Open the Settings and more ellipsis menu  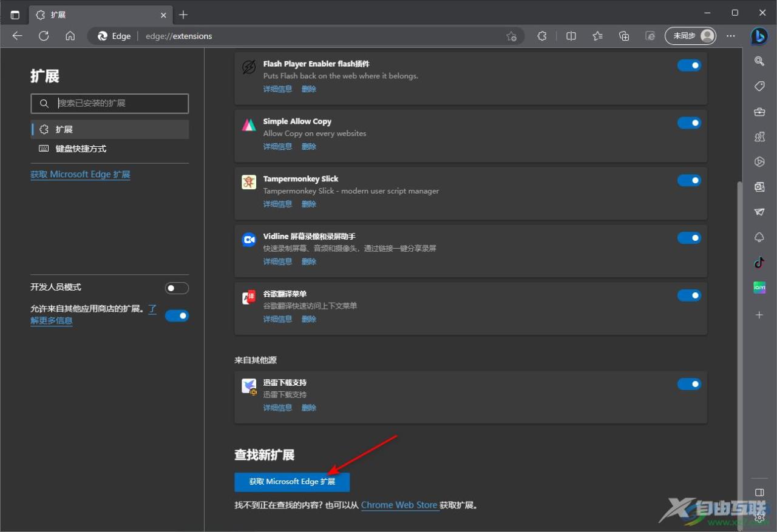click(731, 36)
